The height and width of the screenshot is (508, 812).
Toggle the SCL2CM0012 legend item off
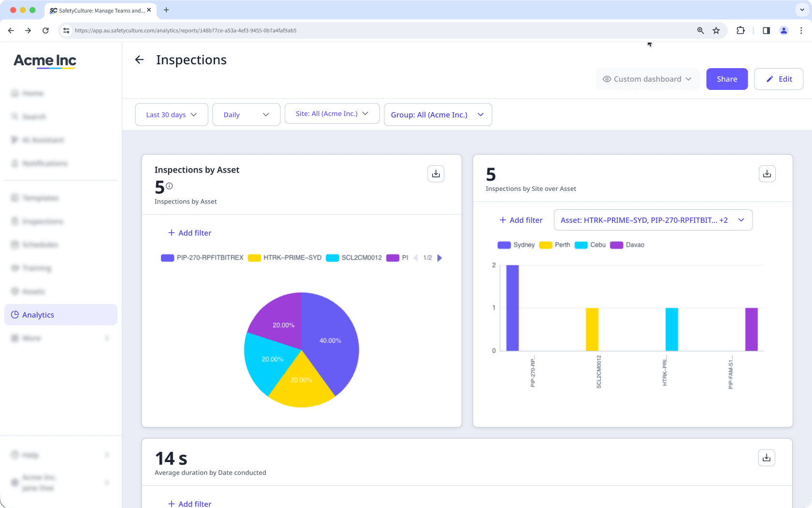coord(353,258)
